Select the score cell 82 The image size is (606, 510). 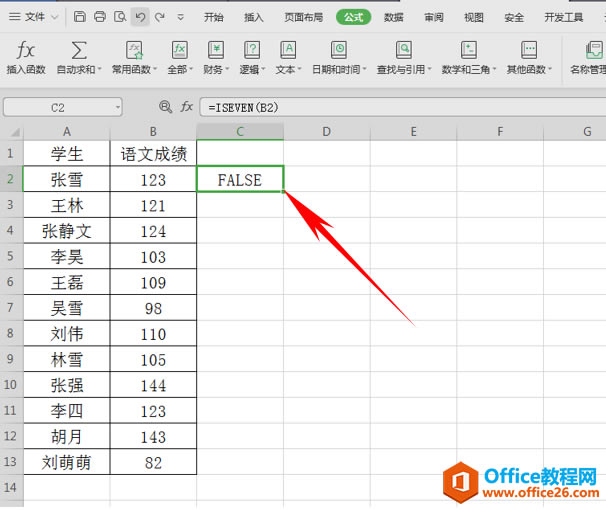pos(153,462)
